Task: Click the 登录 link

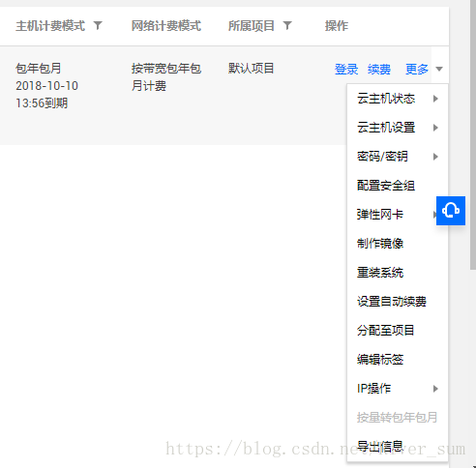Action: click(x=346, y=69)
